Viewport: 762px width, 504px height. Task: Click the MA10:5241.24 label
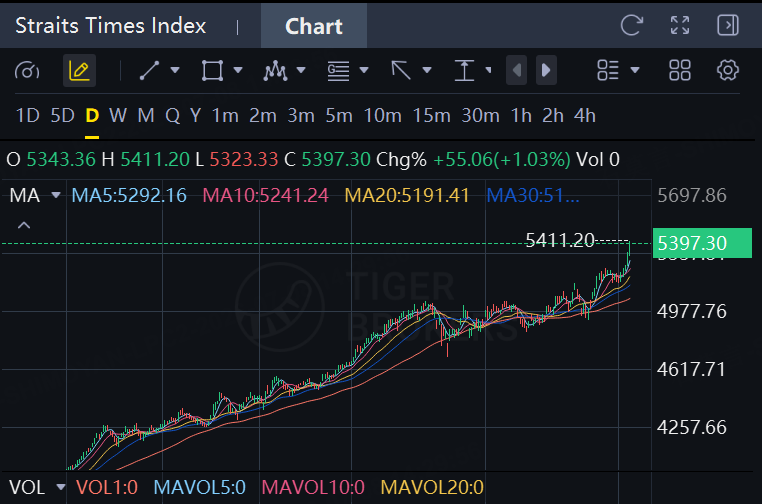click(265, 195)
